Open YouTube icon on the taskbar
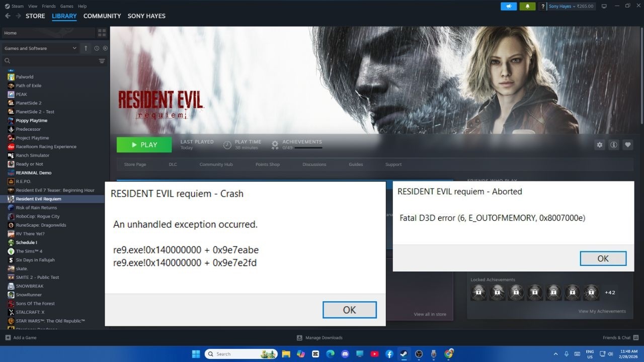The height and width of the screenshot is (362, 644). pos(374,354)
